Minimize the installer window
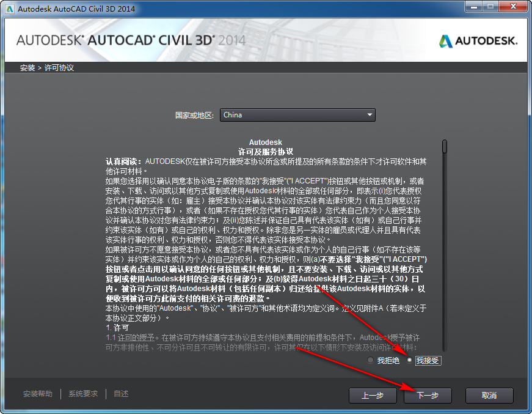532x414 pixels. point(473,7)
